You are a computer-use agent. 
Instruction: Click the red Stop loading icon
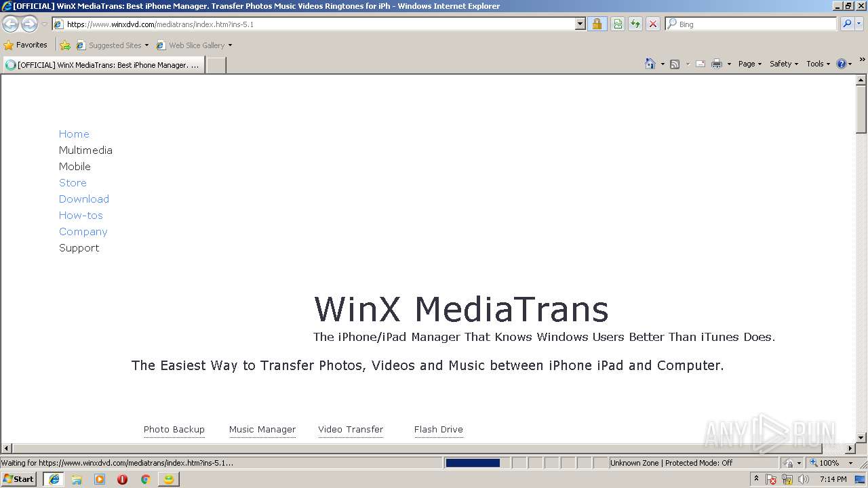coord(653,24)
